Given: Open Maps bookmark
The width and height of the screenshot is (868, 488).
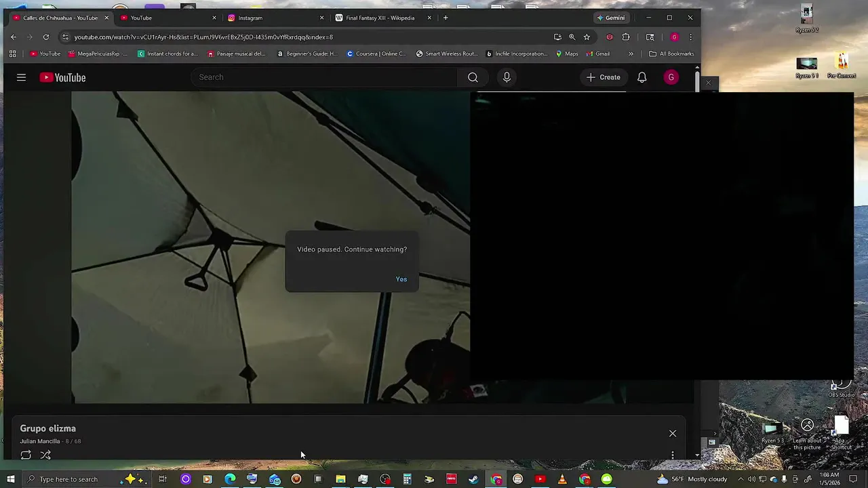Looking at the screenshot, I should pyautogui.click(x=567, y=54).
